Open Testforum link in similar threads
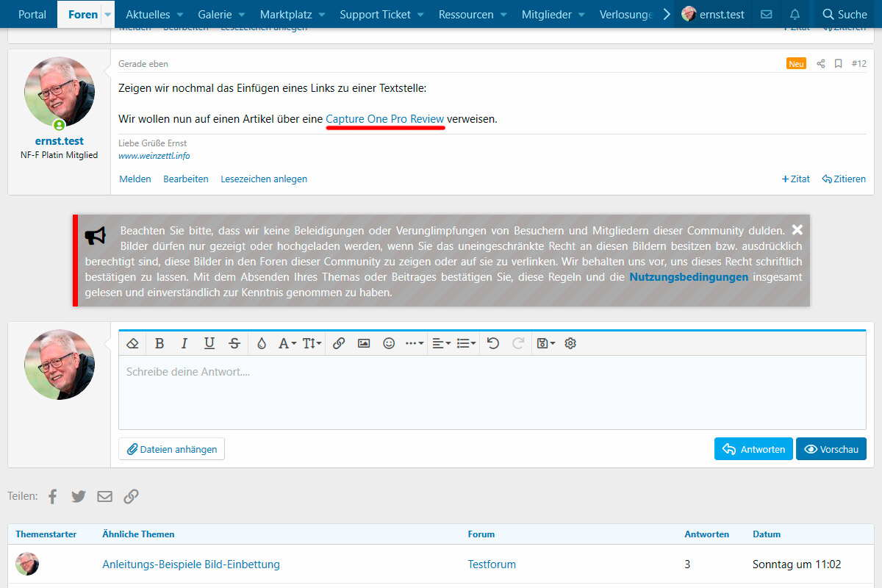882x588 pixels. pos(492,564)
